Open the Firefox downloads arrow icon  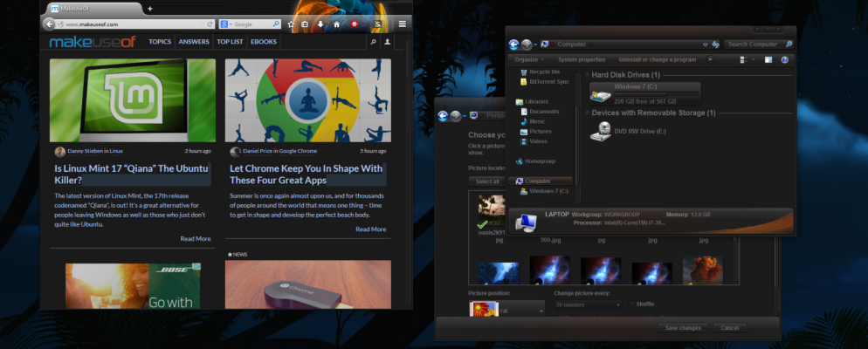click(320, 24)
